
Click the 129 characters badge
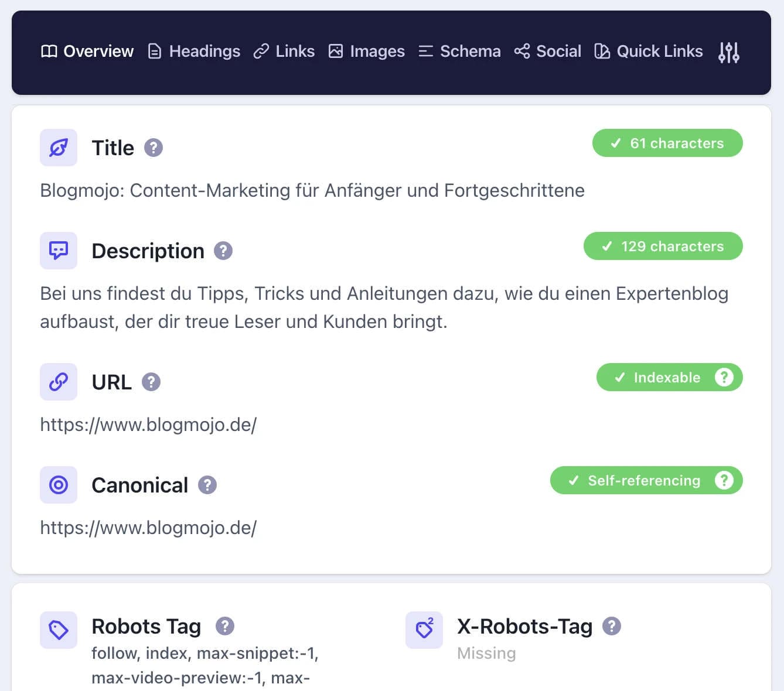coord(663,246)
